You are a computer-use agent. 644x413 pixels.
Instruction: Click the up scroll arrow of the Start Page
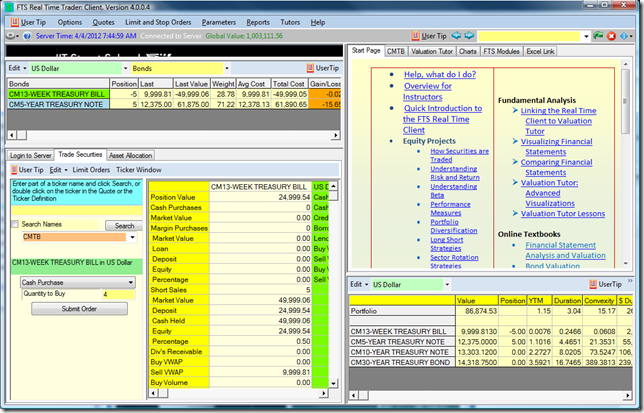(x=626, y=64)
